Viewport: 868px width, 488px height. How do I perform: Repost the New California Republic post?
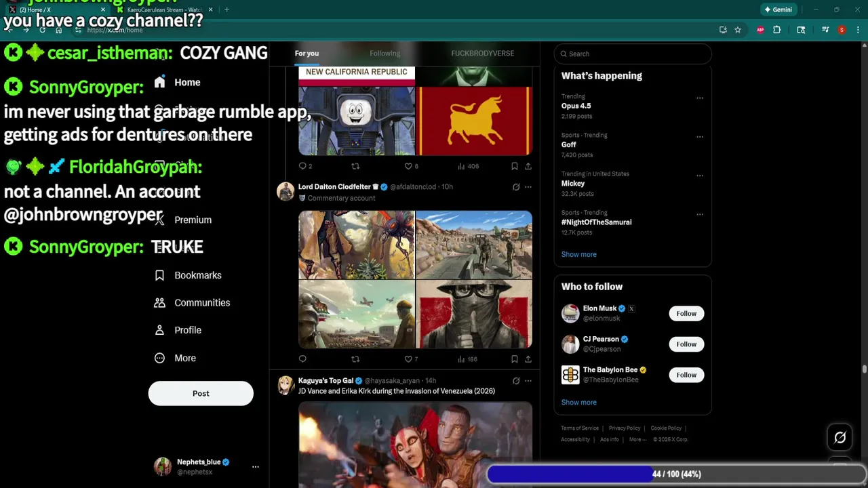[355, 166]
